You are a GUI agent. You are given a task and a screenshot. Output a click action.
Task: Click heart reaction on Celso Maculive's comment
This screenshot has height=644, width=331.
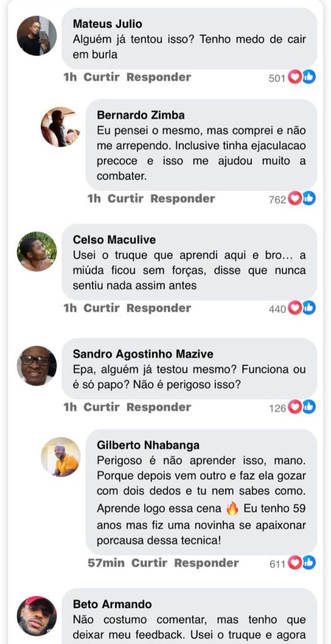coord(295,308)
